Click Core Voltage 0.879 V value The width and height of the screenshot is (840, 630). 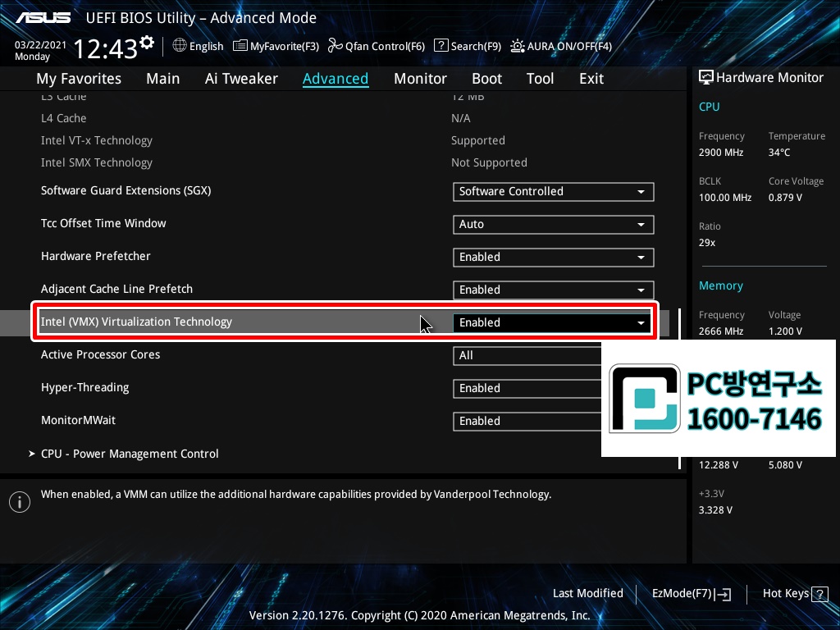(x=785, y=198)
